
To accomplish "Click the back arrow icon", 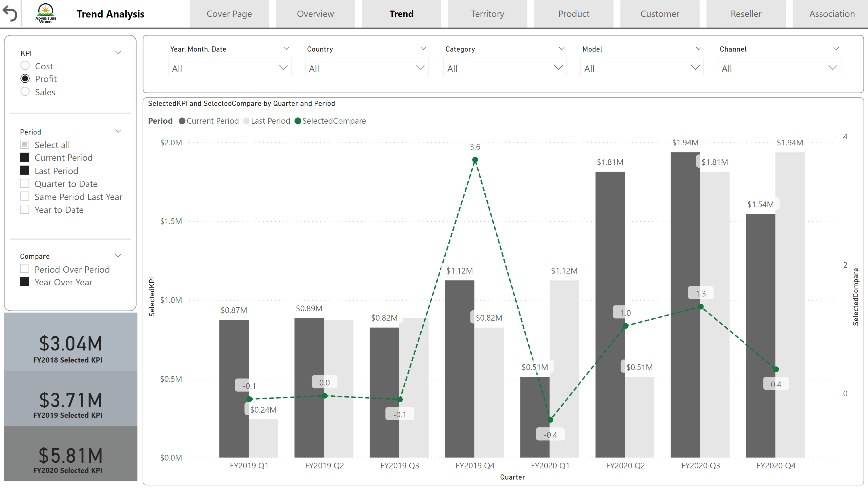I will tap(10, 14).
